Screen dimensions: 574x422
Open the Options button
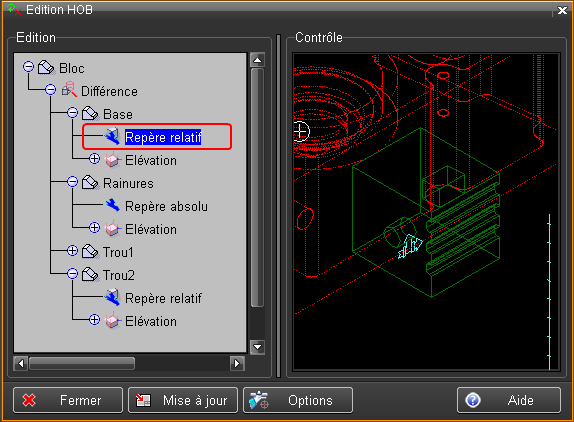coord(298,400)
